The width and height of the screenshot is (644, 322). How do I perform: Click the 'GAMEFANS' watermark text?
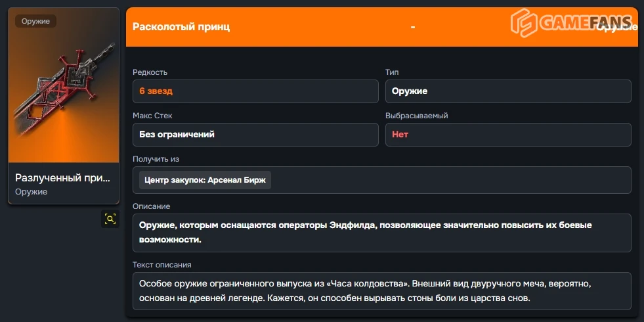[584, 24]
